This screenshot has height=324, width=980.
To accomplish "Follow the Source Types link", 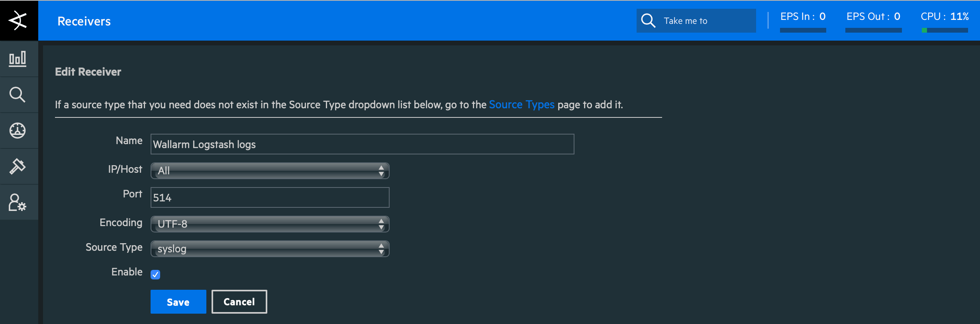I will point(521,105).
